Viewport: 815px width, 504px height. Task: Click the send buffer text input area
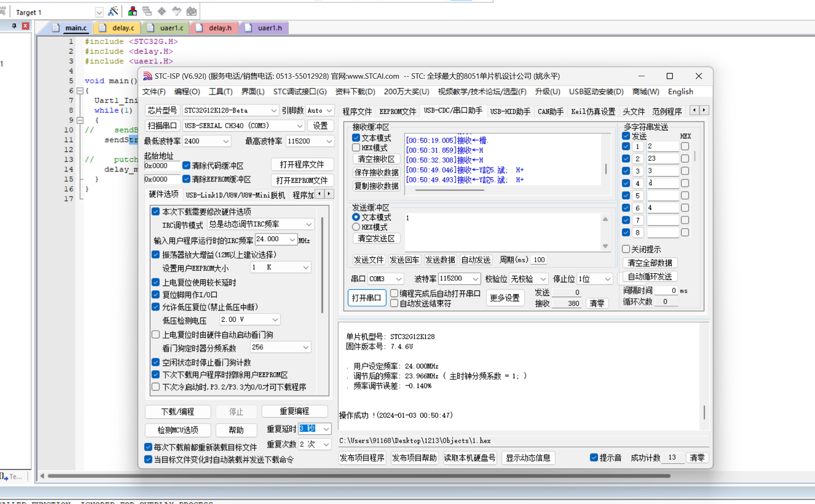(x=503, y=232)
